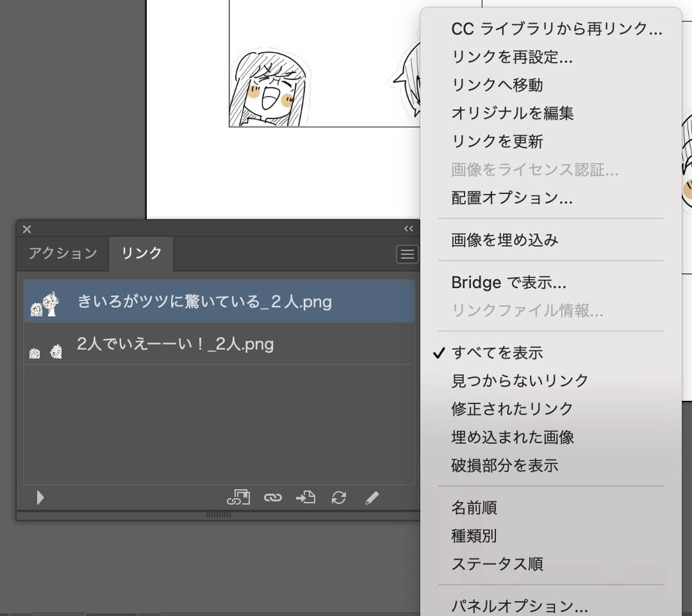
Task: Open Edit Original with the pencil icon
Action: click(x=372, y=498)
